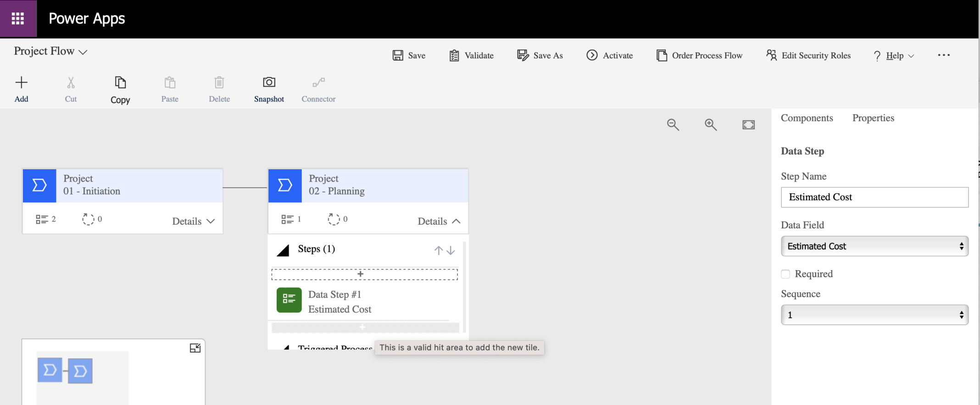The height and width of the screenshot is (405, 980).
Task: Click the Paste clipboard icon
Action: pos(170,83)
